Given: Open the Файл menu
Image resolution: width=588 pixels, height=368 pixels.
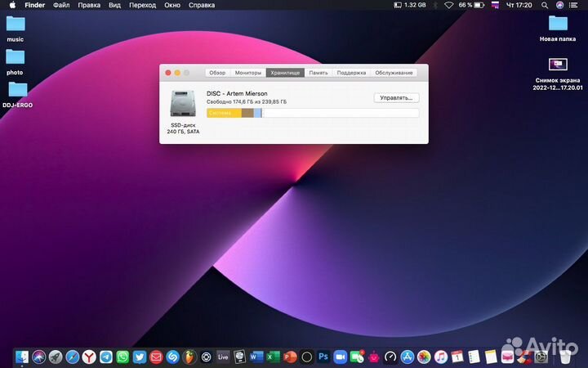Looking at the screenshot, I should [61, 5].
